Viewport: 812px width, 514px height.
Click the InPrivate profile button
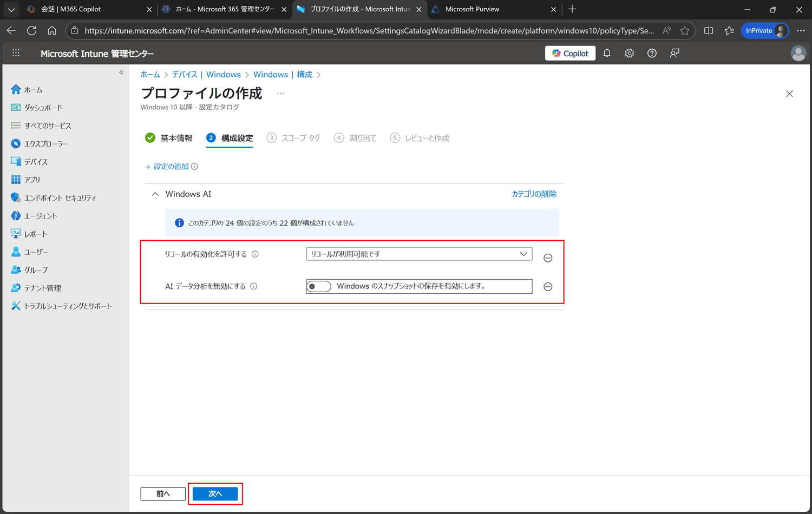pyautogui.click(x=765, y=30)
